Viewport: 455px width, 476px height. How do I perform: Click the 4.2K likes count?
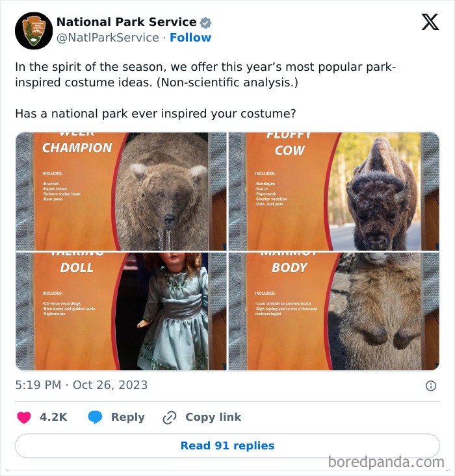coord(53,417)
